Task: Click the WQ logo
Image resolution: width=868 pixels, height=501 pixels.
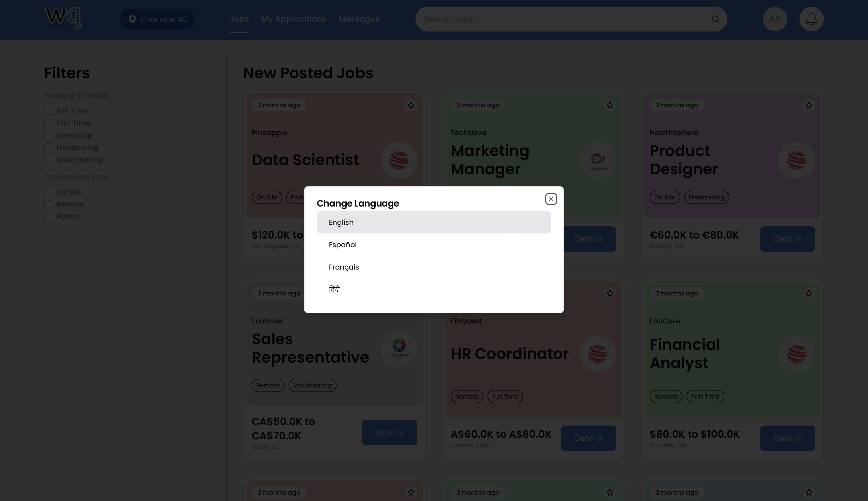Action: pyautogui.click(x=64, y=17)
